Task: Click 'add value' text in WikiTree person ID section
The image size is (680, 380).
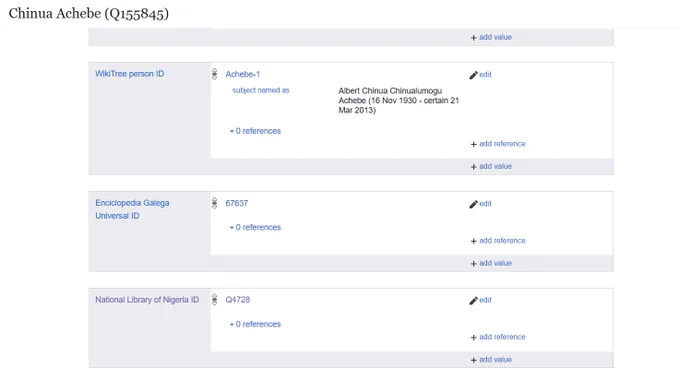Action: point(495,166)
